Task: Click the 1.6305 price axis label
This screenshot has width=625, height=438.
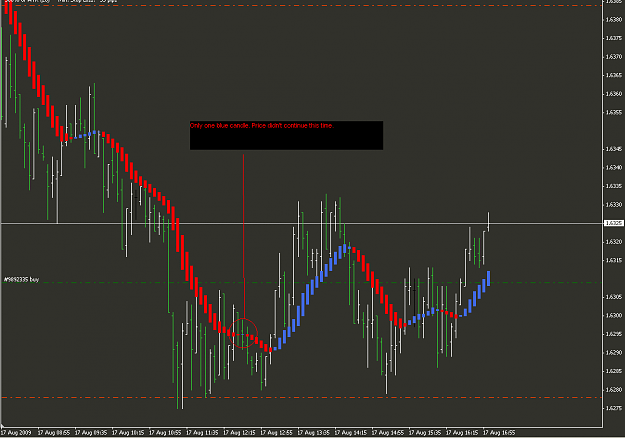Action: [x=614, y=297]
